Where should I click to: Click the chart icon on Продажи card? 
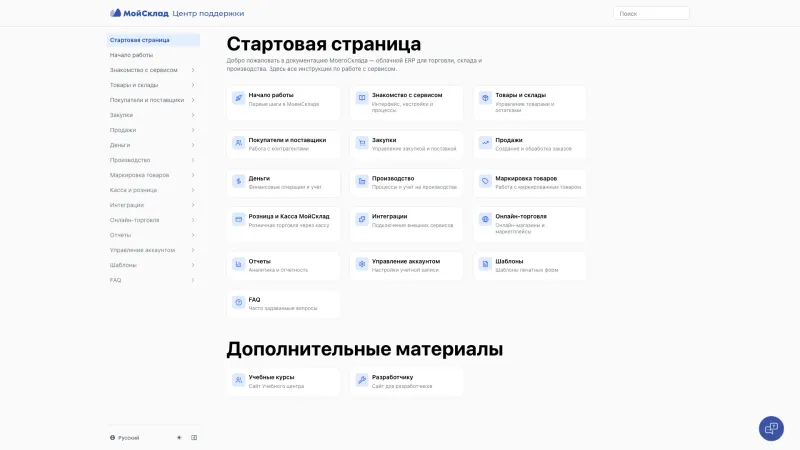(485, 143)
